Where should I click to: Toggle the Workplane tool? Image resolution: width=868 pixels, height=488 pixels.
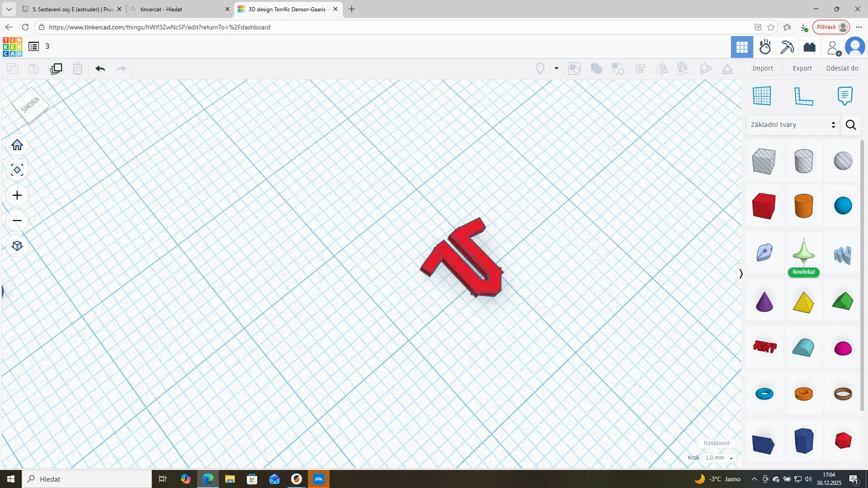tap(762, 96)
